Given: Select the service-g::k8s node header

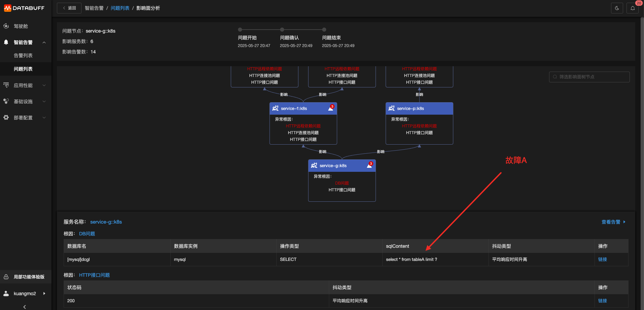Looking at the screenshot, I should [342, 165].
